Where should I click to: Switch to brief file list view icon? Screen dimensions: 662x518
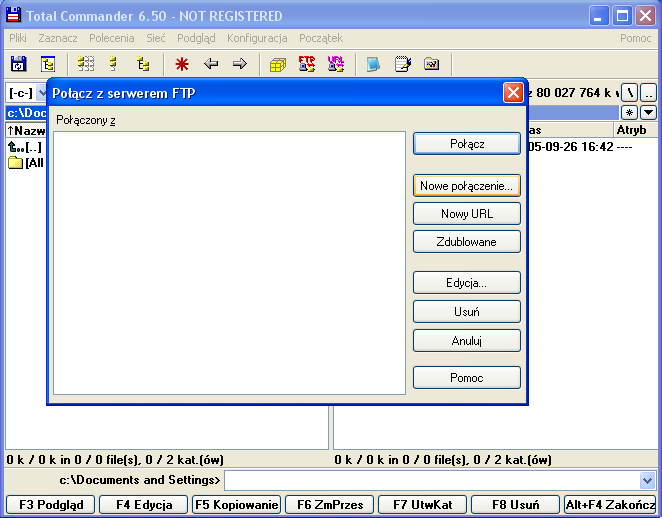86,64
